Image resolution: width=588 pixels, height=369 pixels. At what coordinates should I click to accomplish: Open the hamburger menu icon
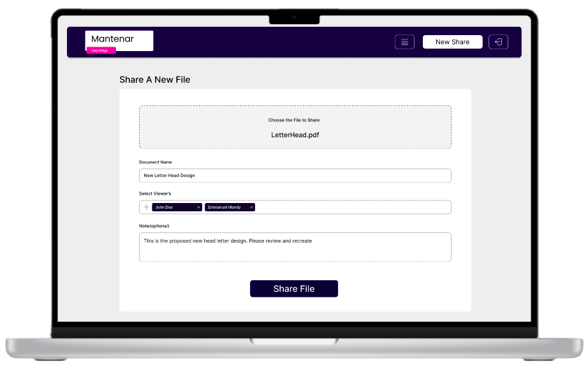pyautogui.click(x=404, y=42)
